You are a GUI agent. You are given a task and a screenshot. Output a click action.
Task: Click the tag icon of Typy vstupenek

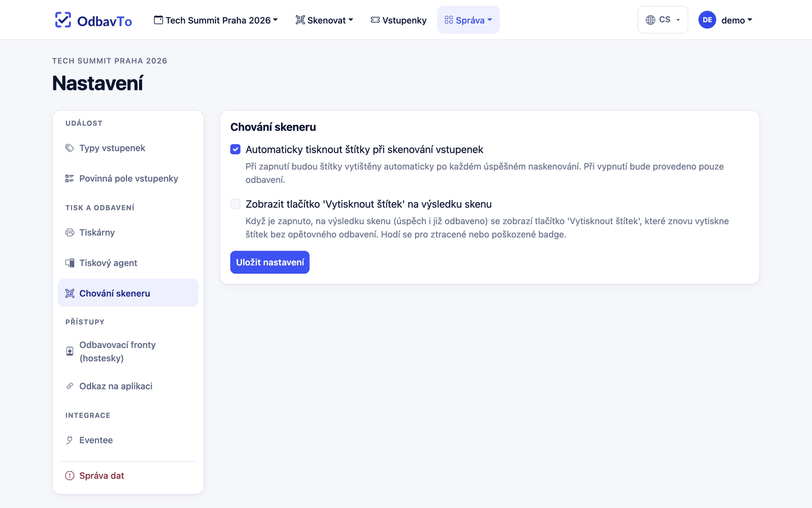[x=70, y=148]
